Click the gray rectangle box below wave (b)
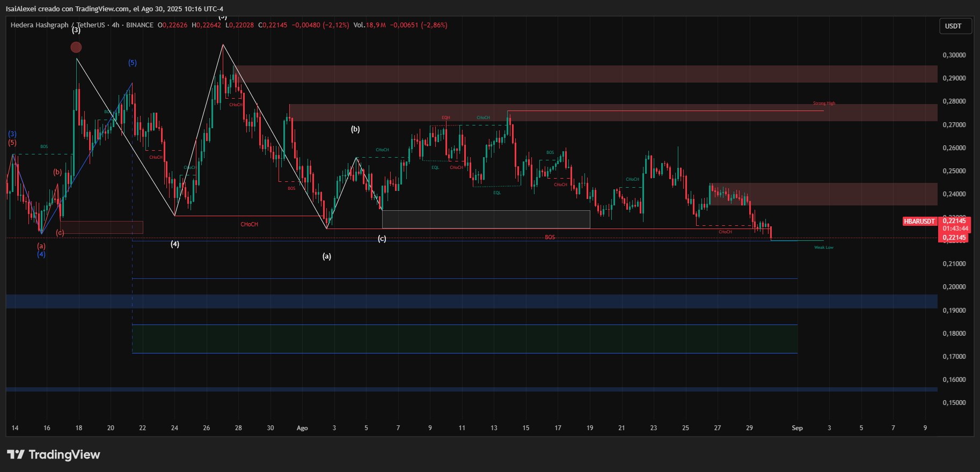 (x=486, y=219)
